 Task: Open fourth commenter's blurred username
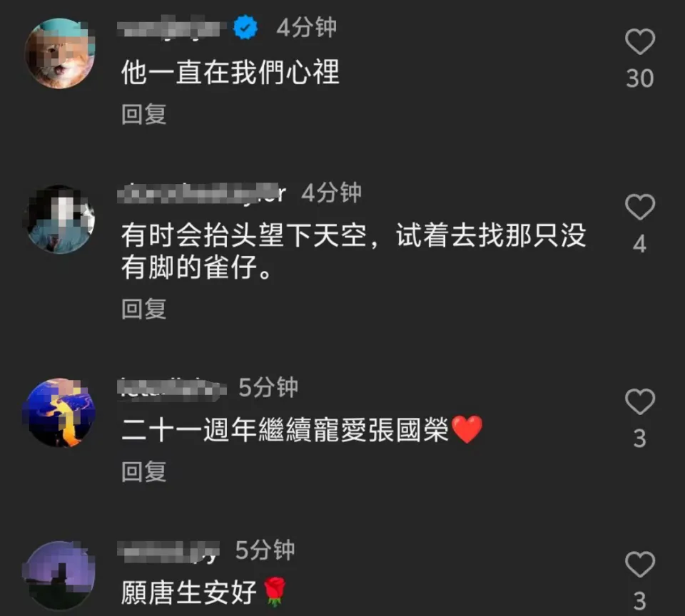click(168, 551)
